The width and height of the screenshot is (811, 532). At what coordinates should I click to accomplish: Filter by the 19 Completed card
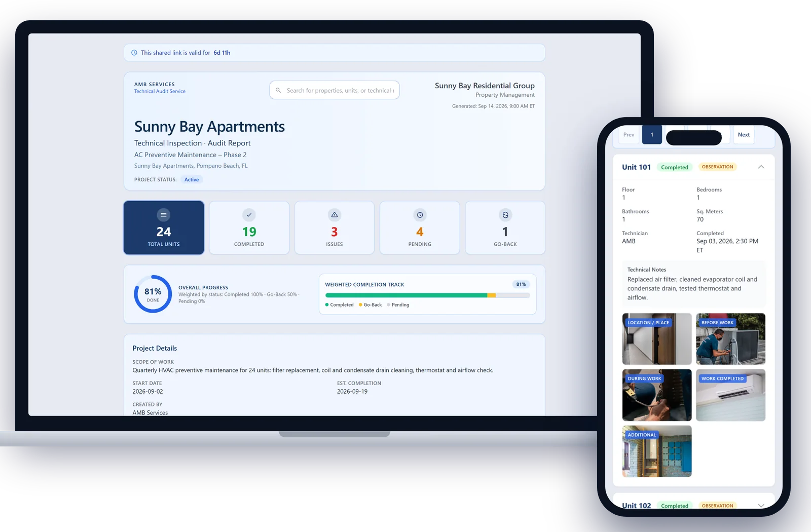(249, 227)
